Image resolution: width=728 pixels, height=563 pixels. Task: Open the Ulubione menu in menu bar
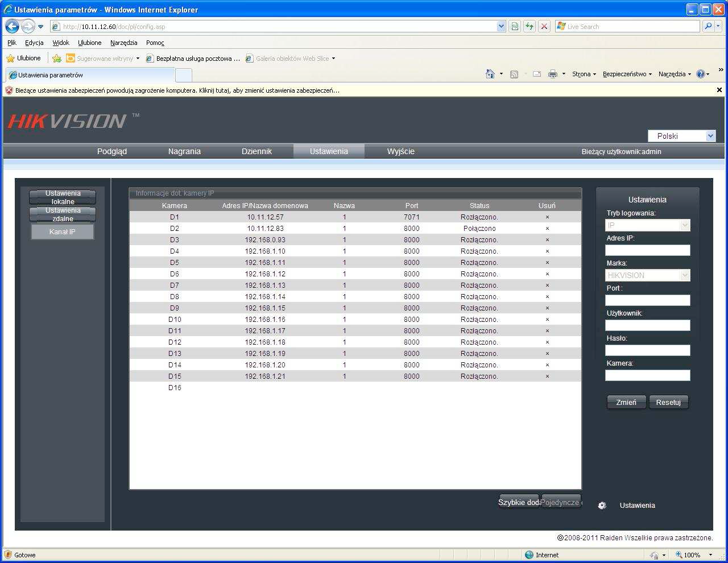click(x=90, y=43)
